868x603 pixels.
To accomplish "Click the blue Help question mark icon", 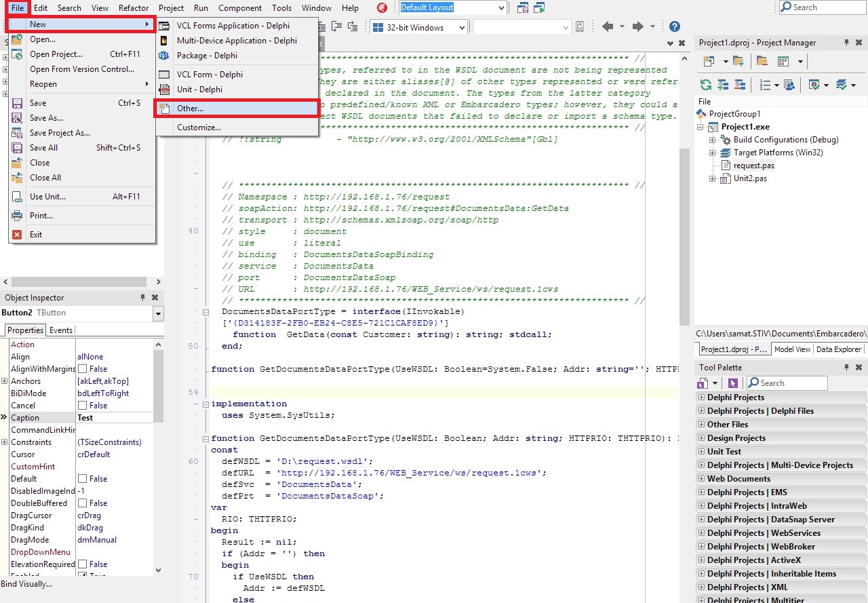I will click(x=674, y=27).
